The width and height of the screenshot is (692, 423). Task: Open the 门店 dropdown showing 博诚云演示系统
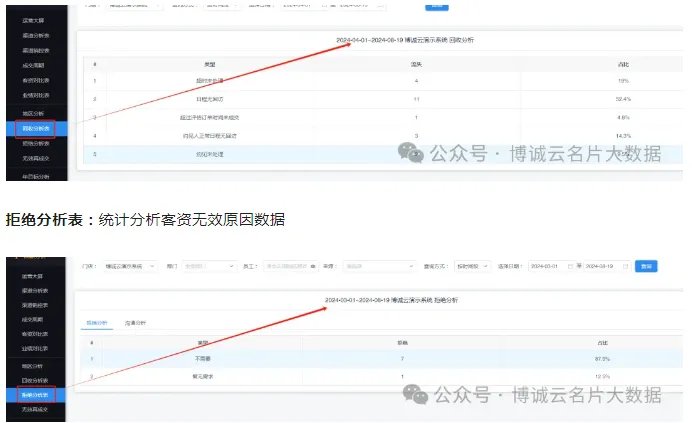click(129, 267)
